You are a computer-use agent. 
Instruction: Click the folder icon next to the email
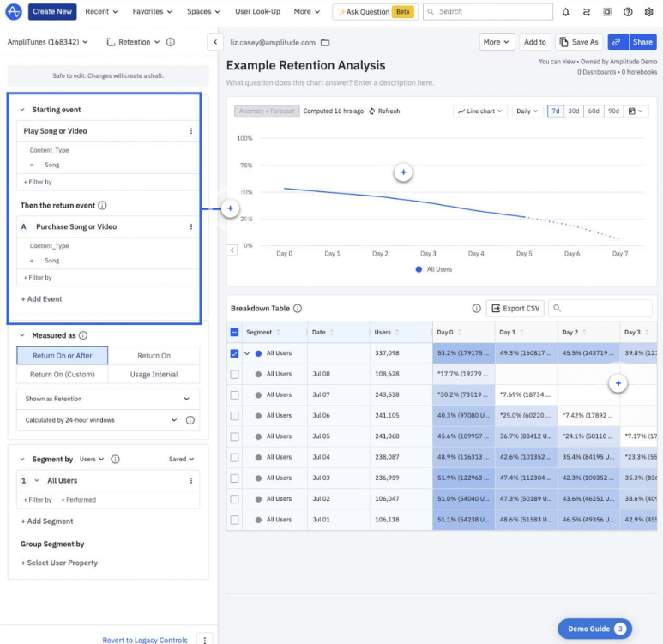tap(325, 42)
